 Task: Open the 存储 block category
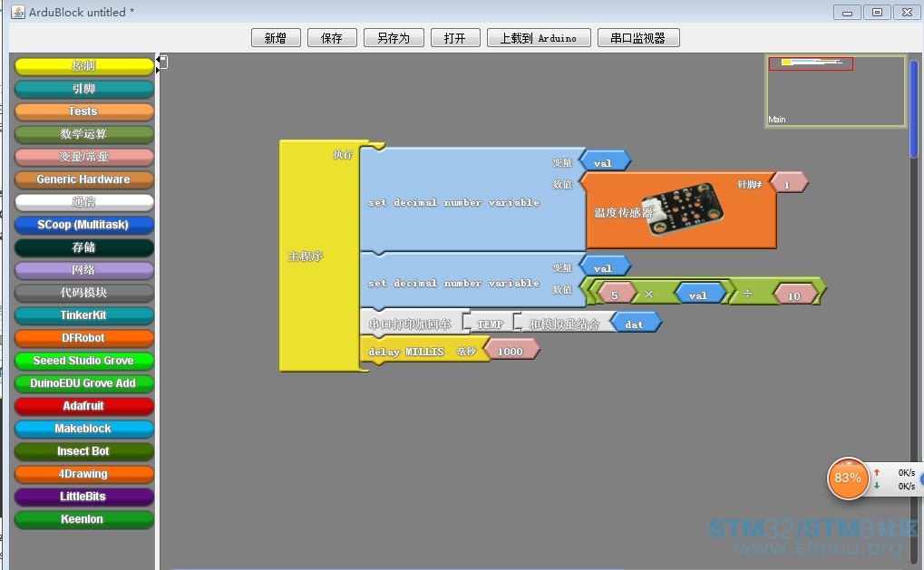click(x=83, y=247)
